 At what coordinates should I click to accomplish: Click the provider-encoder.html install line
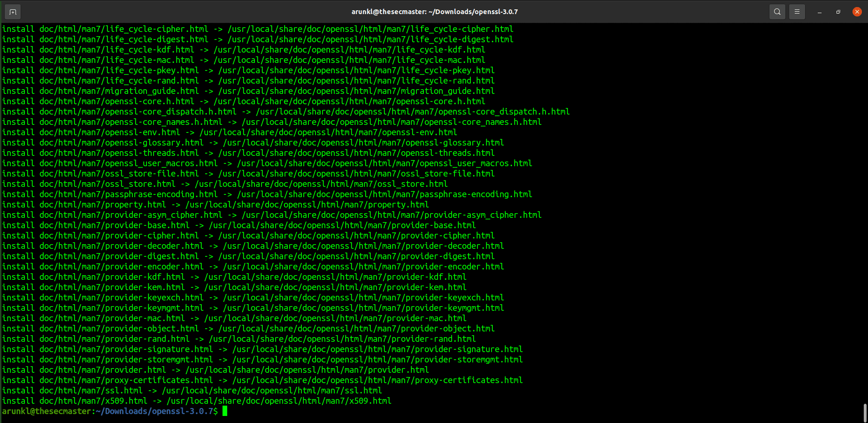click(253, 267)
